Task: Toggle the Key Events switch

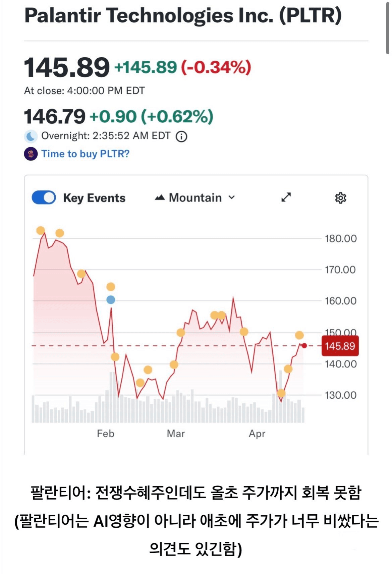Action: click(x=44, y=197)
